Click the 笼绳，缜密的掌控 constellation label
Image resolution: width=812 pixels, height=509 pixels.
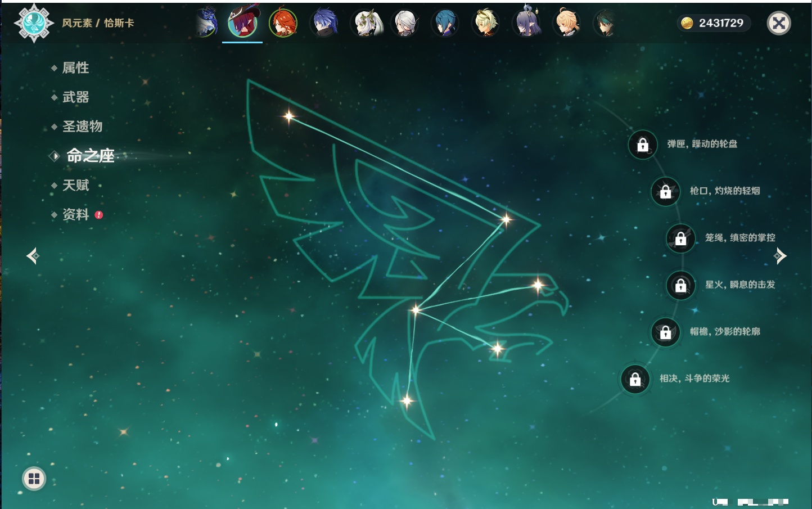[x=740, y=237]
